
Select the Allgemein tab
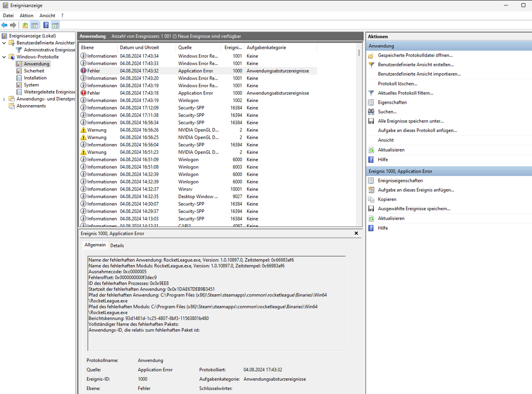[95, 245]
